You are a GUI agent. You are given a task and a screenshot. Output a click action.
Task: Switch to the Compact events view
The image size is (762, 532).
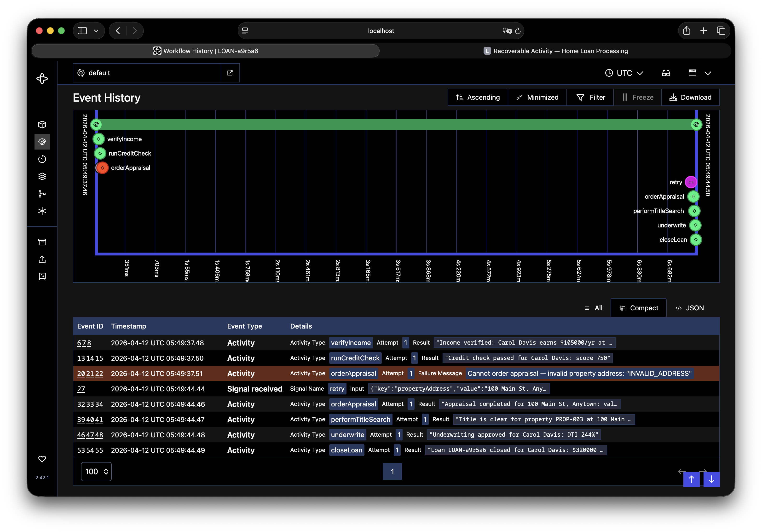tap(639, 308)
